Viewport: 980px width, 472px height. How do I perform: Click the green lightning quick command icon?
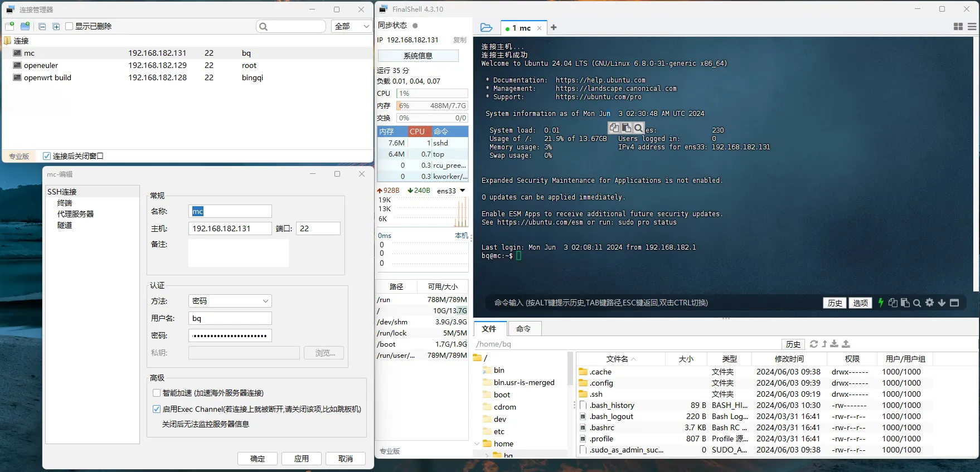pos(881,303)
